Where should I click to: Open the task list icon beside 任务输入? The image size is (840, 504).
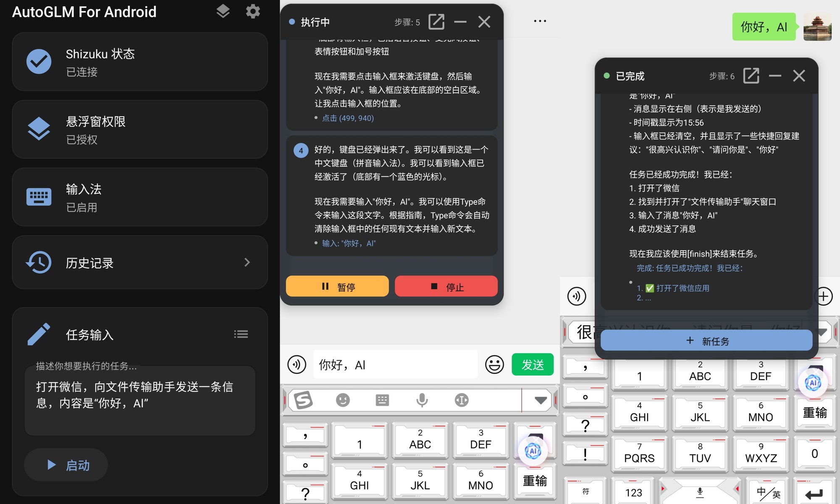241,333
